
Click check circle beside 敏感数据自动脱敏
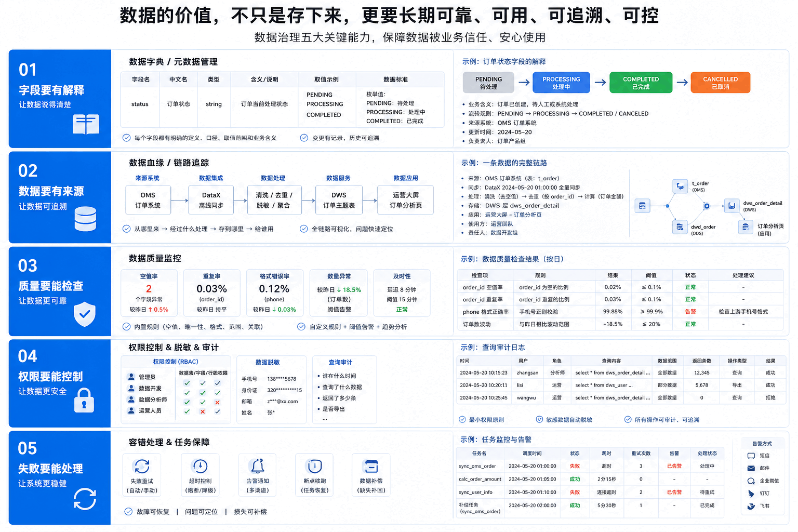(x=539, y=420)
